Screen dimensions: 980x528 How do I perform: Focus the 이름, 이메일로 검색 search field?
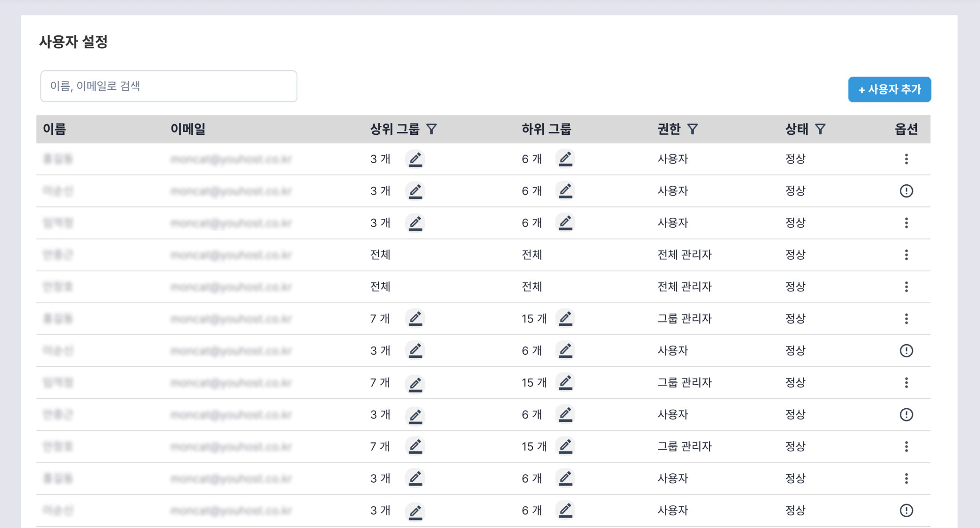[x=169, y=86]
